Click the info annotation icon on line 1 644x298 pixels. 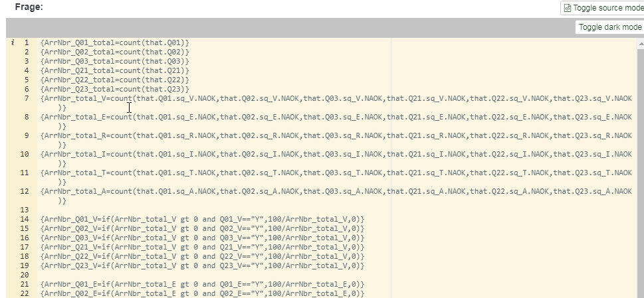tap(13, 42)
